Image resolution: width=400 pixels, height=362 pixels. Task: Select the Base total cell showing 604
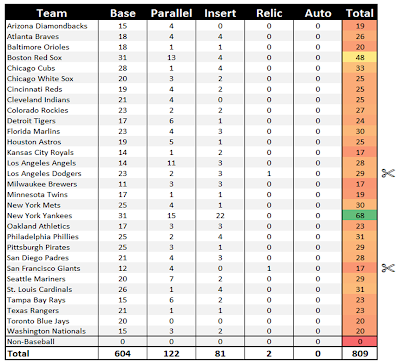(123, 353)
